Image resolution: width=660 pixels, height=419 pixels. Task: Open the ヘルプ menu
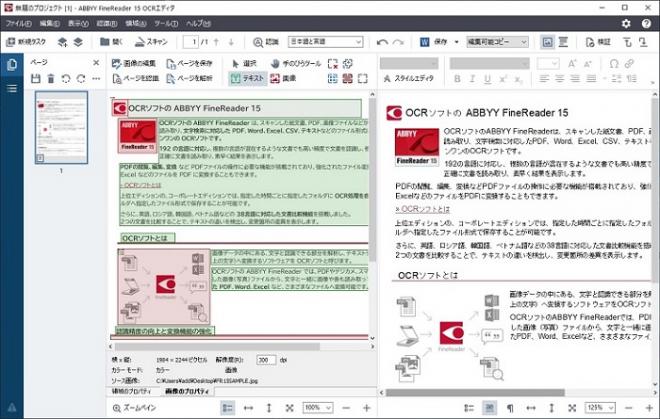pos(198,24)
